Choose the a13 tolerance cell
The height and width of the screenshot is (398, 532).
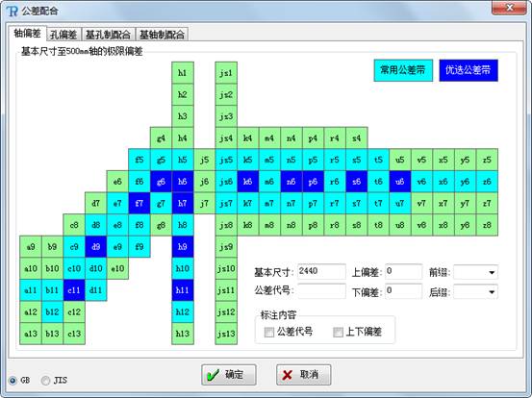[31, 334]
